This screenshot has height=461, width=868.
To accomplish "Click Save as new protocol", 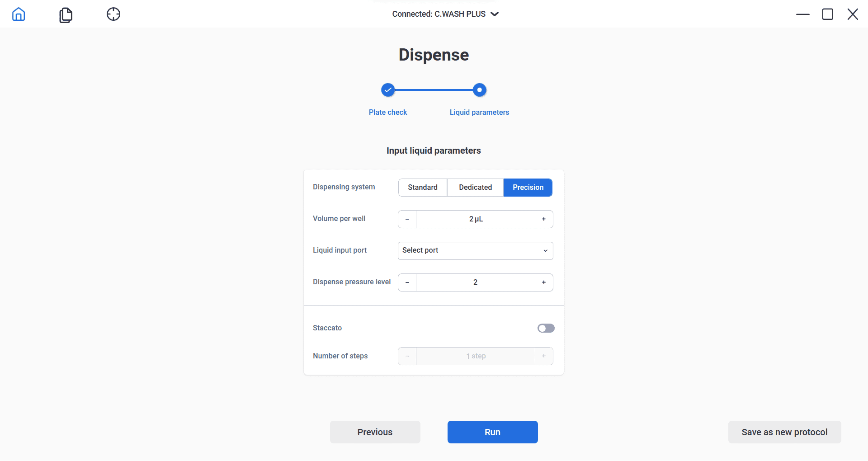I will (784, 432).
